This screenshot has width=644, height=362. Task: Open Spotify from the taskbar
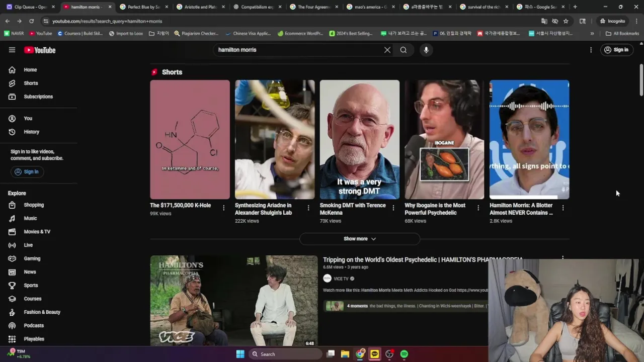click(x=404, y=354)
